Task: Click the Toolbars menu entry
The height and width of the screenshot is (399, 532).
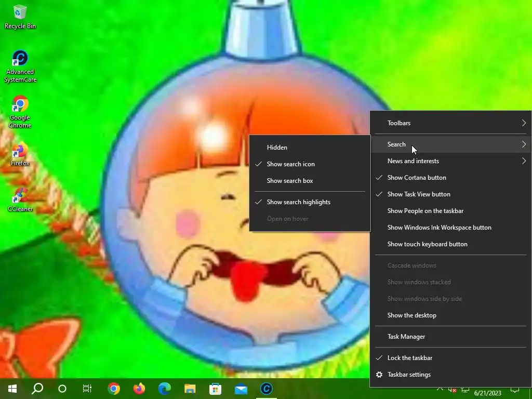Action: [x=450, y=123]
